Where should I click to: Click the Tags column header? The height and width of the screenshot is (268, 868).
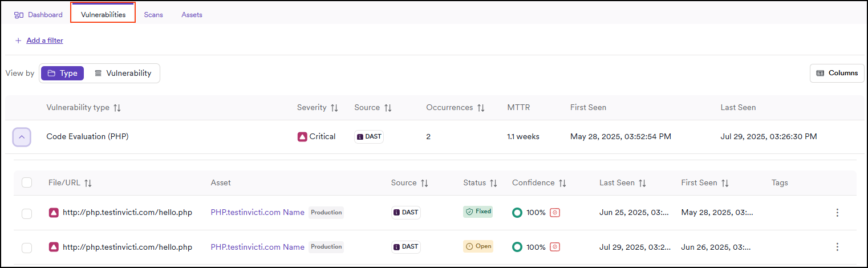(780, 183)
